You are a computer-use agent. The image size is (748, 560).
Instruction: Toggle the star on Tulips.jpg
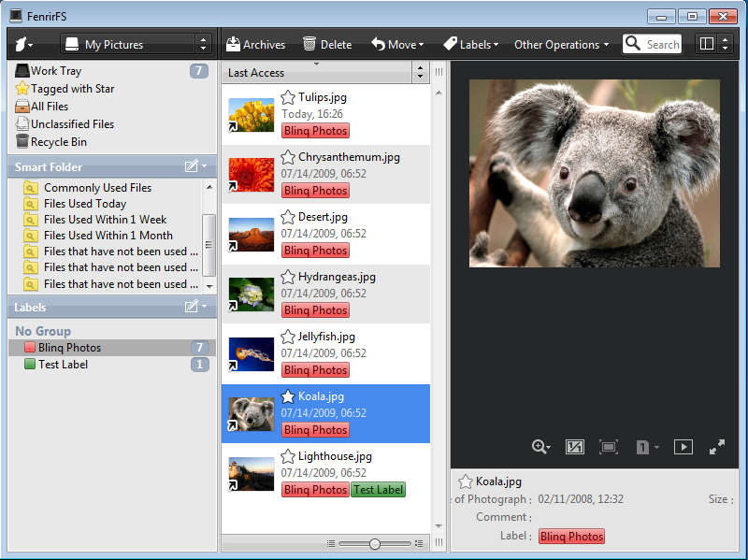288,97
